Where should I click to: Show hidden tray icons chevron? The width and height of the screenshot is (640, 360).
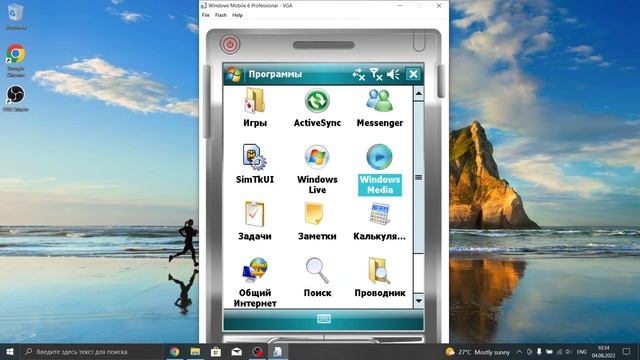(x=519, y=352)
